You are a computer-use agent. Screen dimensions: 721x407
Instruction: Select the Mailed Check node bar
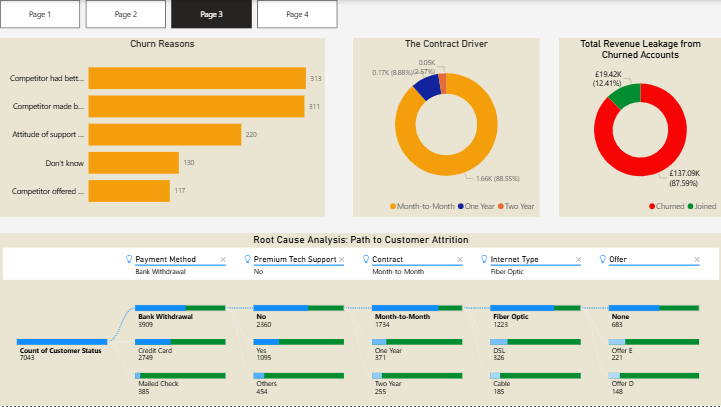tap(180, 376)
